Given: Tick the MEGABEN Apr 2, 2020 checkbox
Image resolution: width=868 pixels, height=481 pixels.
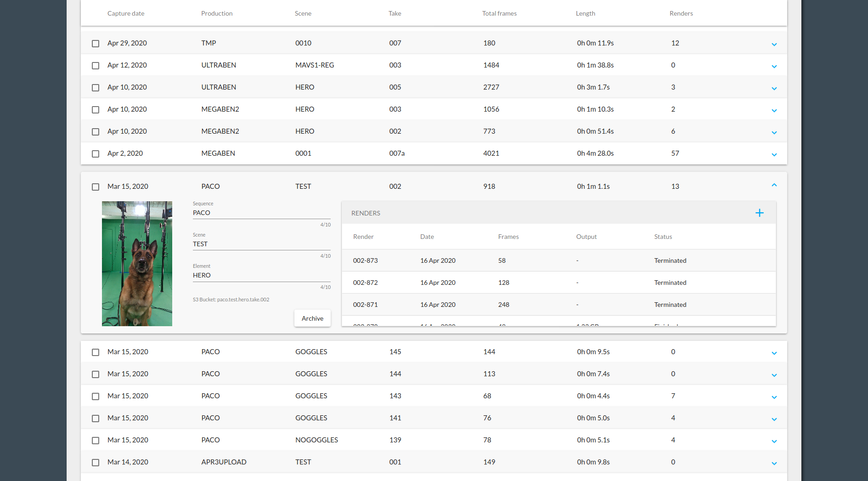Looking at the screenshot, I should click(x=96, y=154).
